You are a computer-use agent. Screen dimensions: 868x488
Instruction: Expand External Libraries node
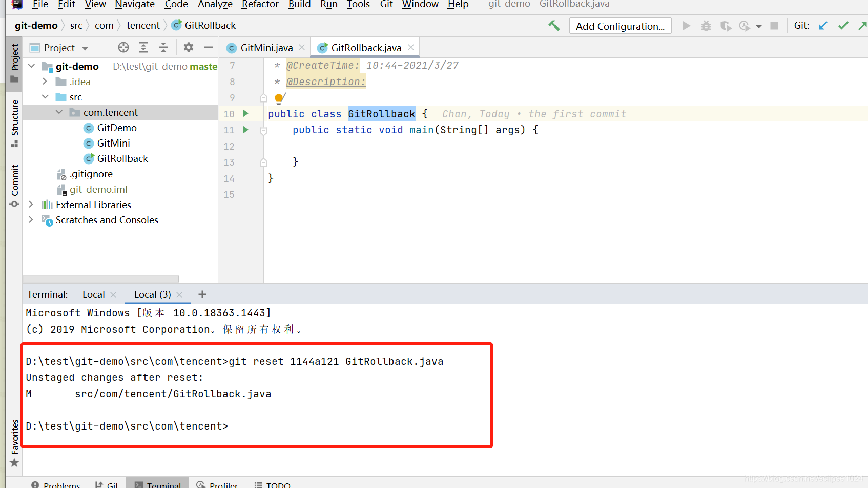[x=31, y=205]
